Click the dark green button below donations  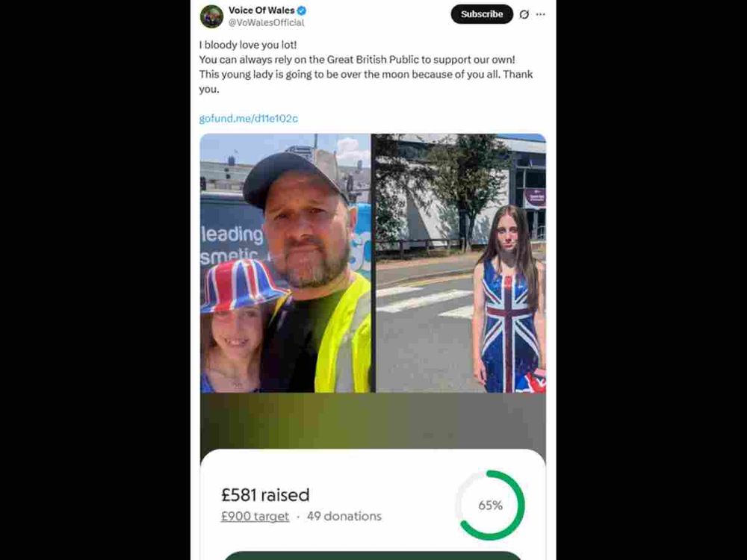pyautogui.click(x=373, y=556)
